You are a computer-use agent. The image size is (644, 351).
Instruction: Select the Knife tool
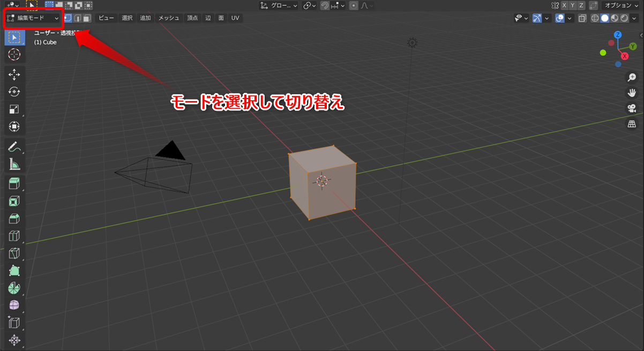pos(14,253)
